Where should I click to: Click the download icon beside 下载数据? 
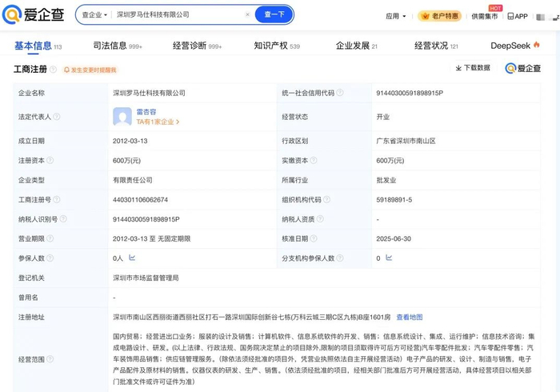tap(458, 68)
